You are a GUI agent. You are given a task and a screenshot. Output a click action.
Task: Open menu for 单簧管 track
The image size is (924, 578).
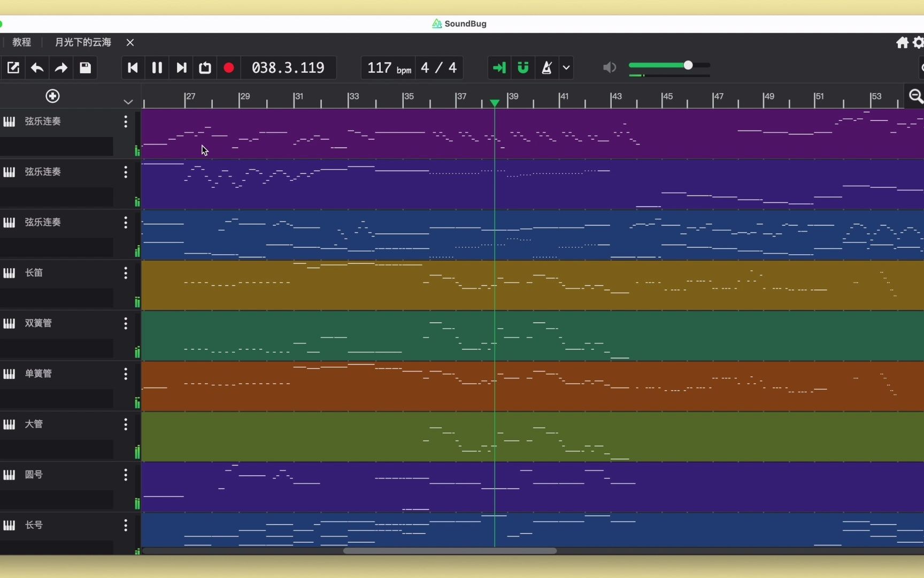click(126, 374)
